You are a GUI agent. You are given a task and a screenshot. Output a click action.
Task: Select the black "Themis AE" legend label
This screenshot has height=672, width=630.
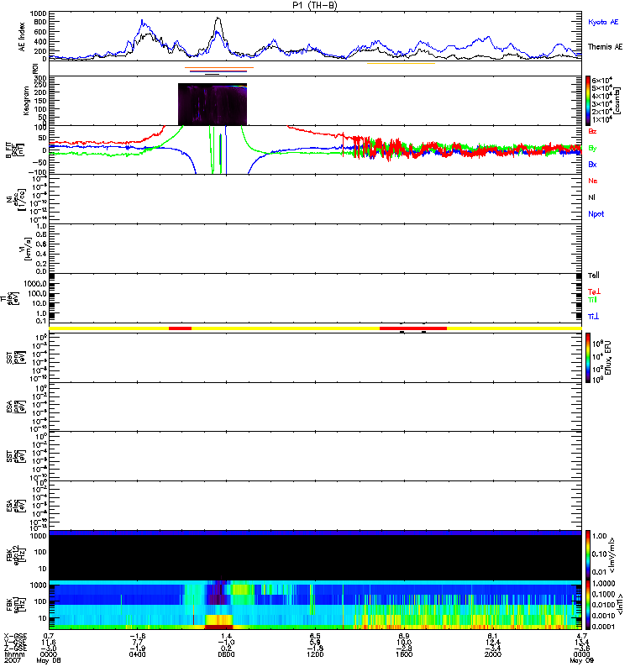pyautogui.click(x=605, y=47)
